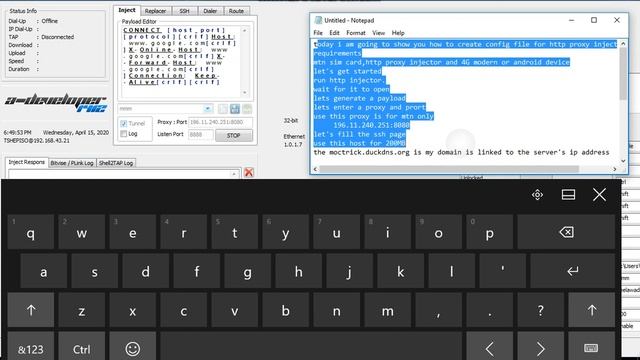
Task: Click the '196.11.240.251:8080' line in Notepad
Action: pyautogui.click(x=371, y=125)
